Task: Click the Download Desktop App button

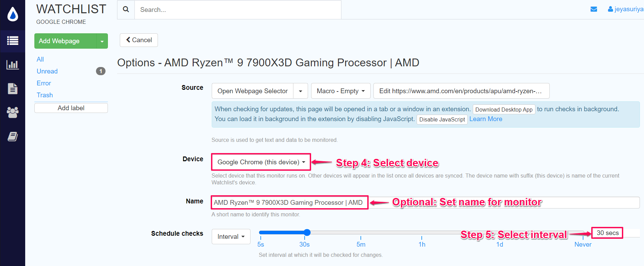Action: (504, 110)
